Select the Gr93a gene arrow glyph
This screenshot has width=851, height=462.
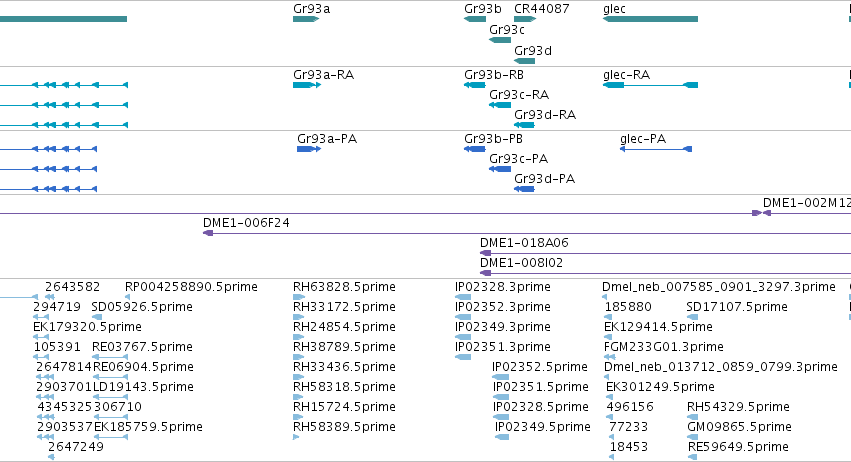click(x=306, y=19)
